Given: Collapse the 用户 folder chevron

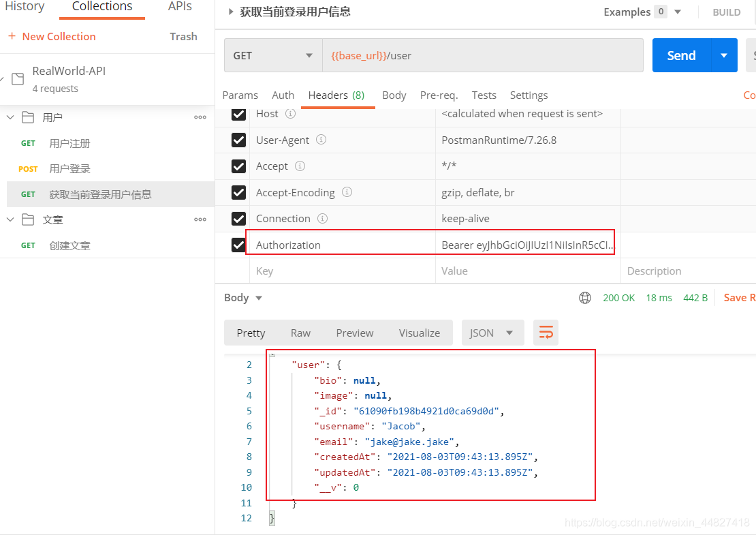Looking at the screenshot, I should (x=10, y=117).
